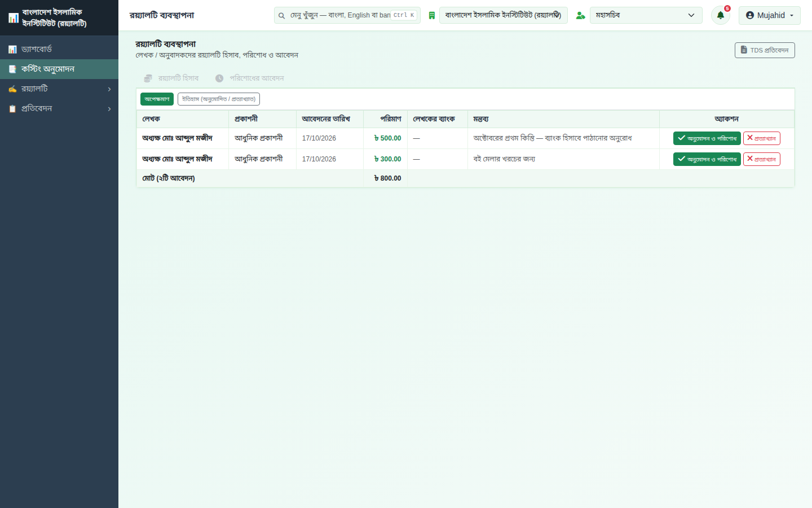
Task: Expand the রয়্যালটি sidebar chevron
Action: point(109,89)
